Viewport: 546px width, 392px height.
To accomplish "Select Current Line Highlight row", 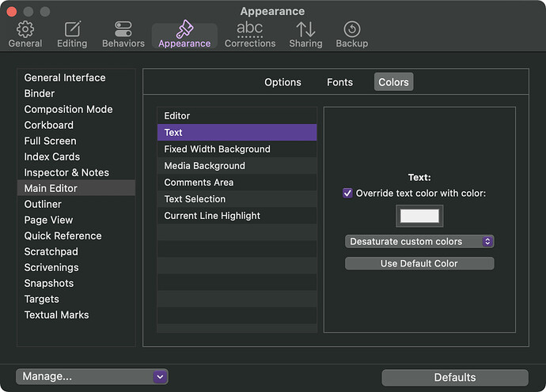I will [237, 216].
